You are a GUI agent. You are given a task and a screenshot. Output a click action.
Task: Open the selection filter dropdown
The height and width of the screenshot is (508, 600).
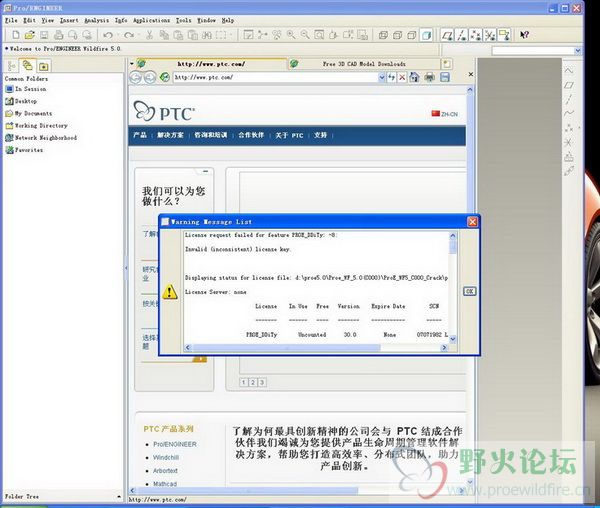pyautogui.click(x=578, y=50)
